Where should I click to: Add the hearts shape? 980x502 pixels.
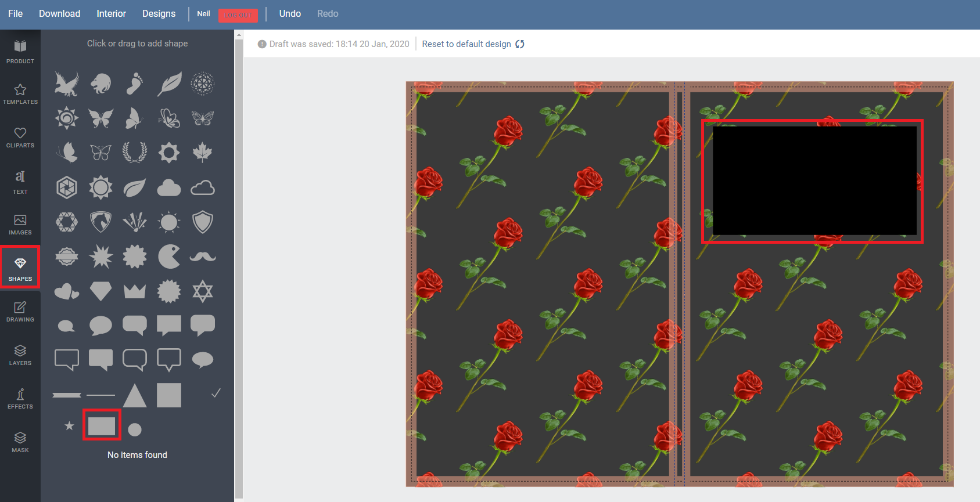point(67,291)
